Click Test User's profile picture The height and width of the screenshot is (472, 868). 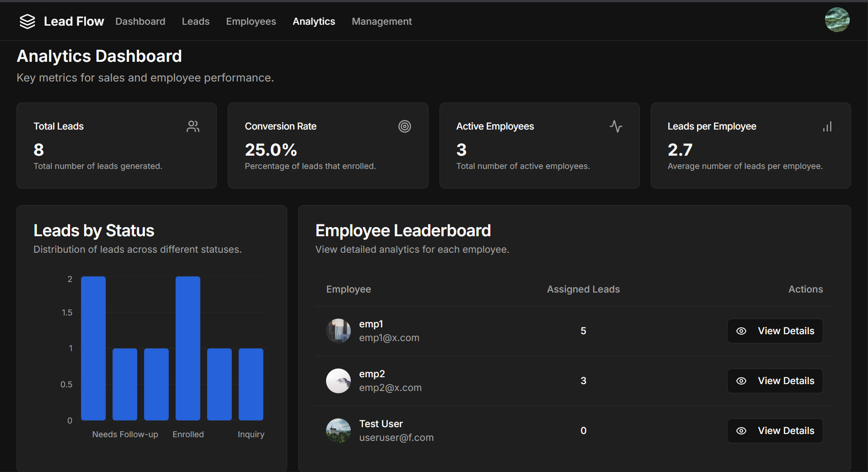338,430
